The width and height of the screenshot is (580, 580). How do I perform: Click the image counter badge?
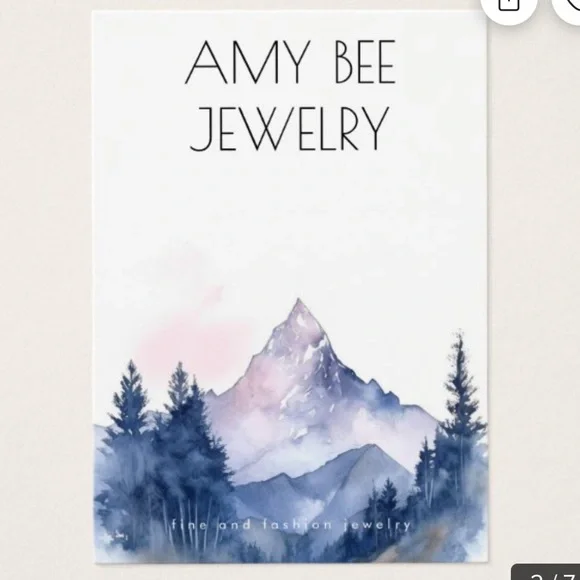(x=546, y=572)
